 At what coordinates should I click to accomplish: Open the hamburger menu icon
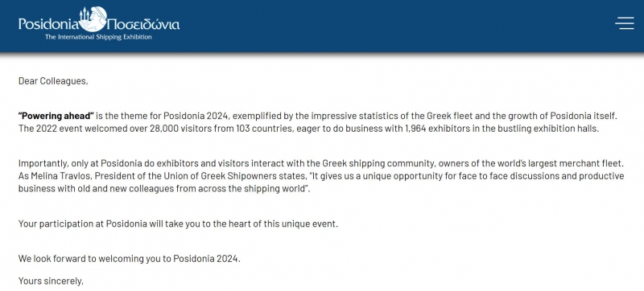click(625, 23)
